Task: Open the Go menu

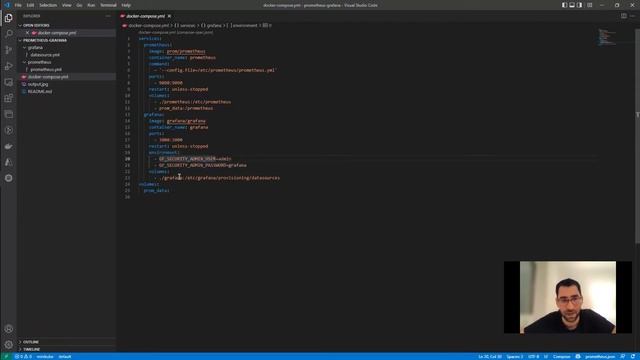Action: (79, 5)
